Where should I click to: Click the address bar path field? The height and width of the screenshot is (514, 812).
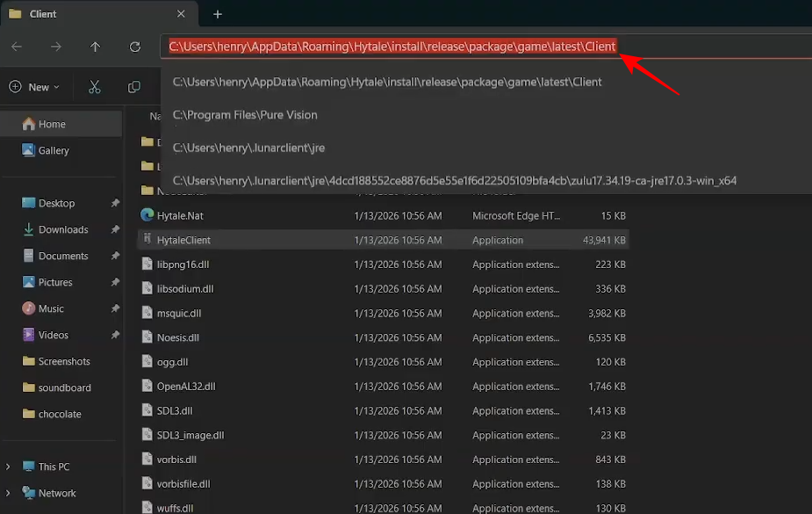(392, 47)
